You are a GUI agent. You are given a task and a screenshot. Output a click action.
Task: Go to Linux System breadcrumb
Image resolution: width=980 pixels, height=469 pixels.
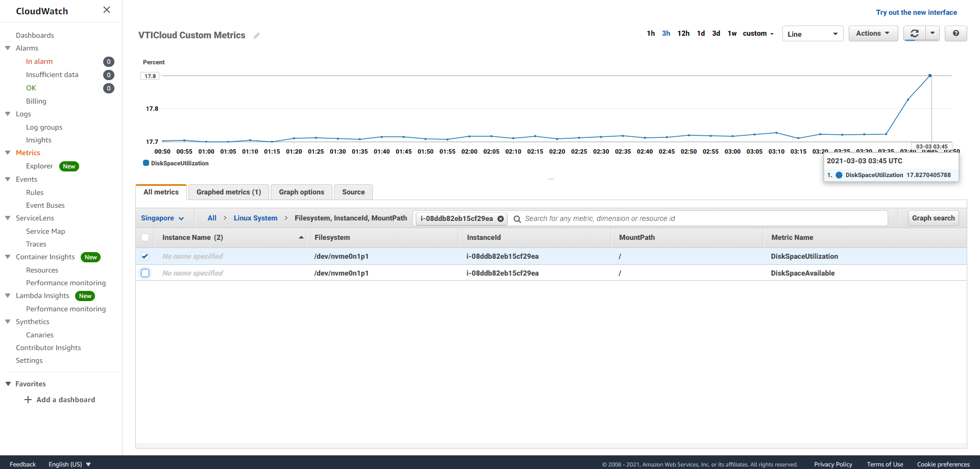[255, 218]
